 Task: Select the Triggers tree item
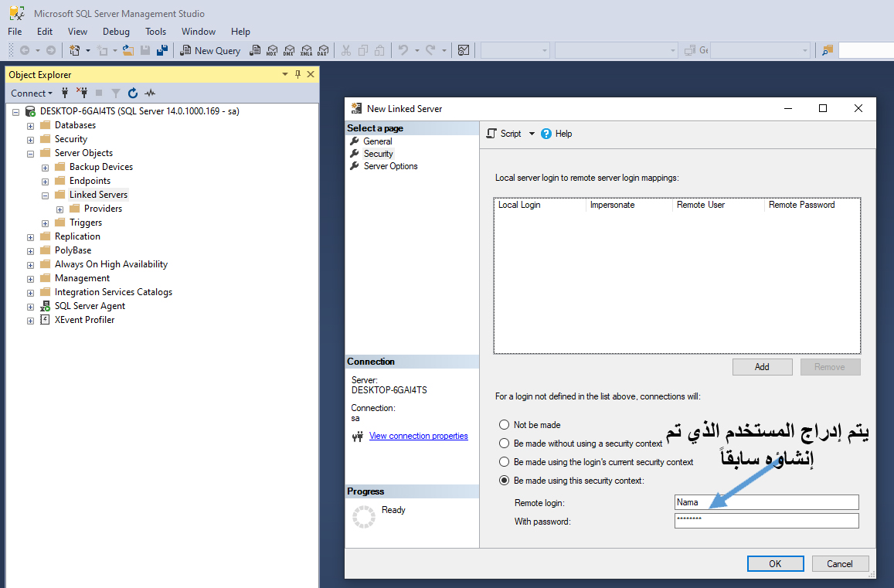(x=86, y=223)
